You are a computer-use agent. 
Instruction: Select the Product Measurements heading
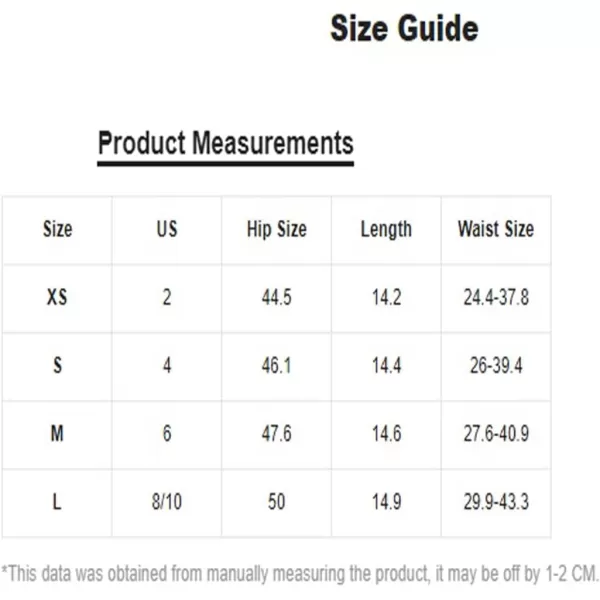click(225, 143)
